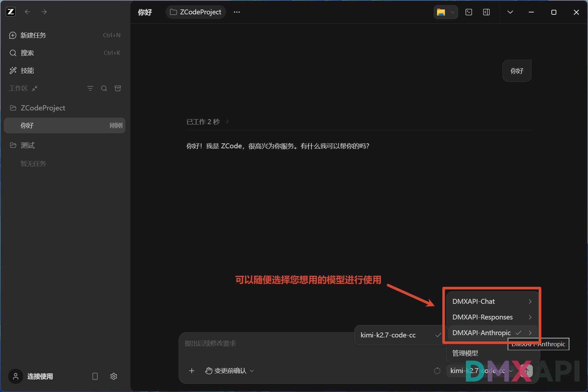
Task: Maximize the ZCode window
Action: pyautogui.click(x=554, y=12)
